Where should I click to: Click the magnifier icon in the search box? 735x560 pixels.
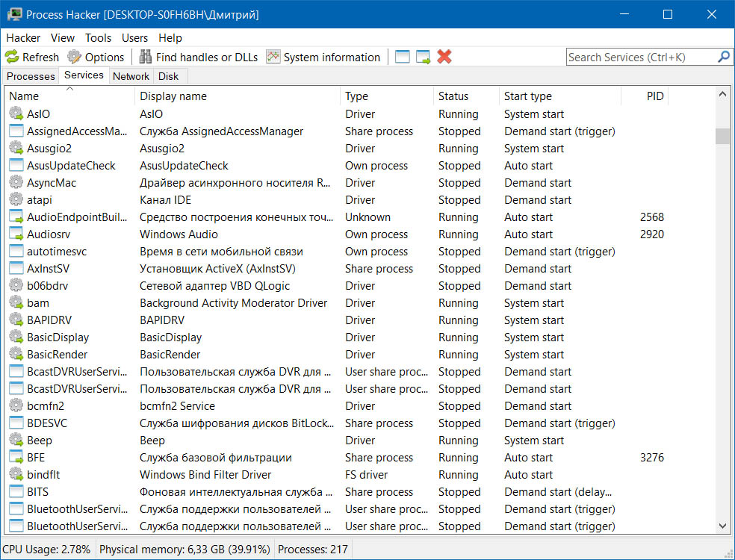point(724,57)
